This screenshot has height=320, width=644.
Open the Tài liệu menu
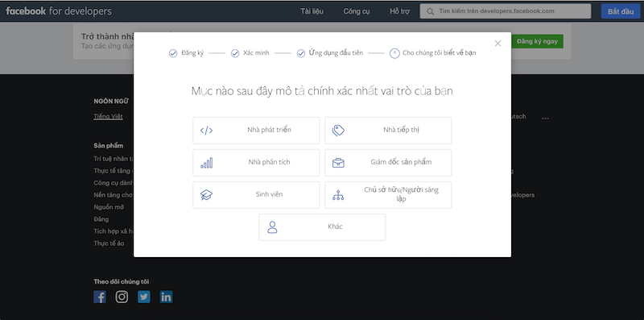312,11
